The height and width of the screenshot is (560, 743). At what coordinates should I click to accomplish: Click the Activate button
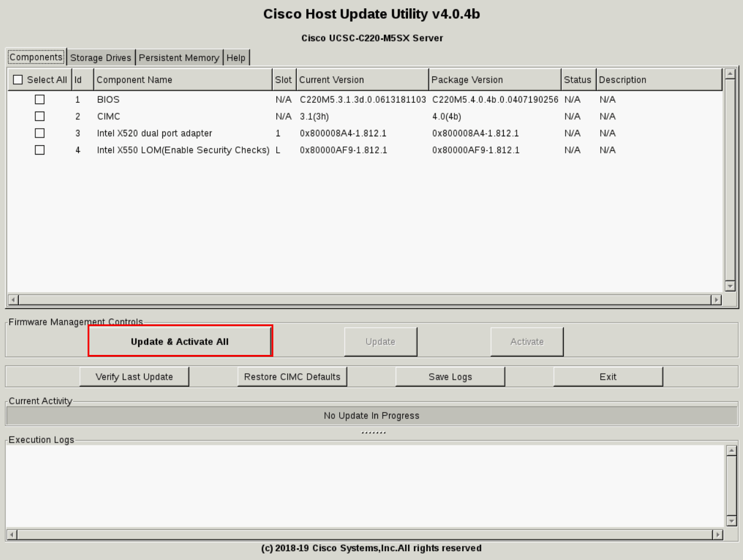(x=527, y=341)
